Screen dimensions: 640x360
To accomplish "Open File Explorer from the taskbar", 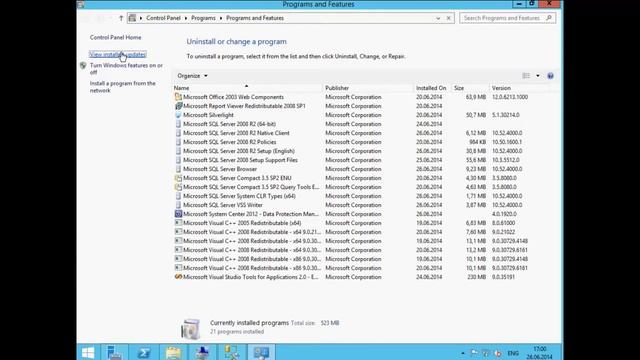I will point(173,352).
